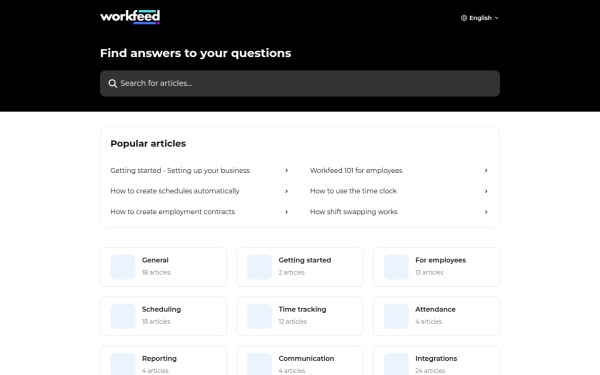Viewport: 600px width, 375px height.
Task: Focus the Search for articles field
Action: coord(300,83)
